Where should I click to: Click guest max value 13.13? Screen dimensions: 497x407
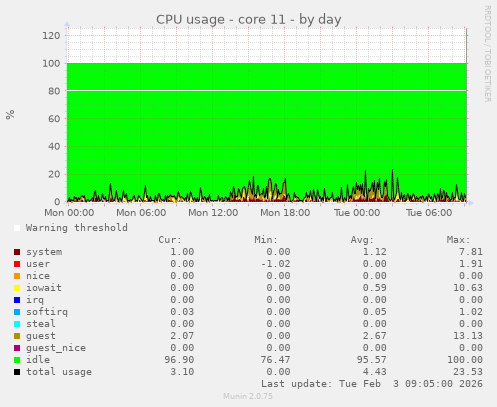(x=468, y=336)
